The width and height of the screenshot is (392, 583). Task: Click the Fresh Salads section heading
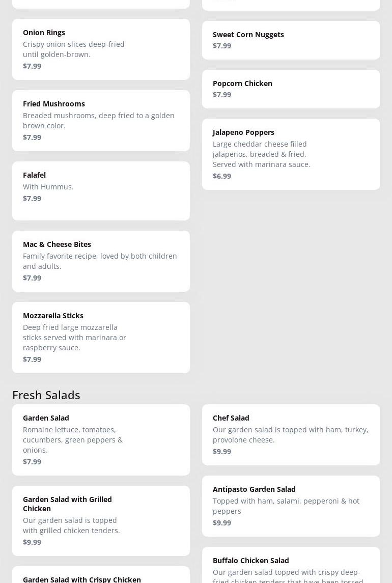point(46,395)
